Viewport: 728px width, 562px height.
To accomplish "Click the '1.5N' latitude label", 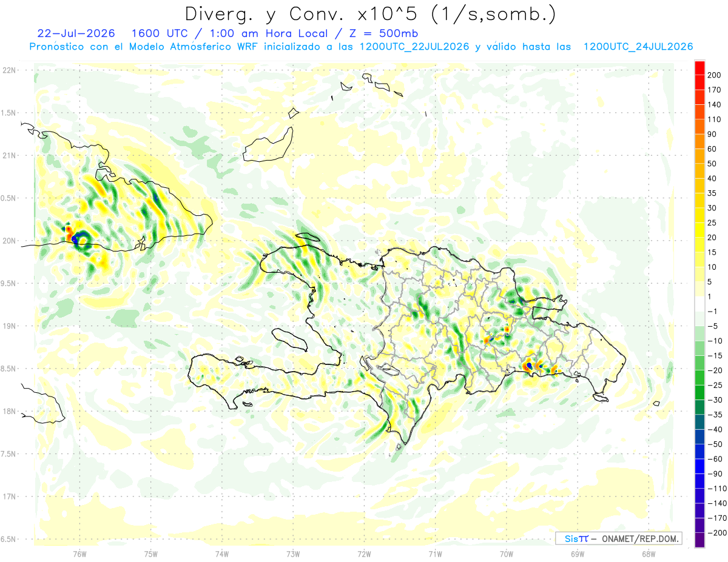I will 8,113.
